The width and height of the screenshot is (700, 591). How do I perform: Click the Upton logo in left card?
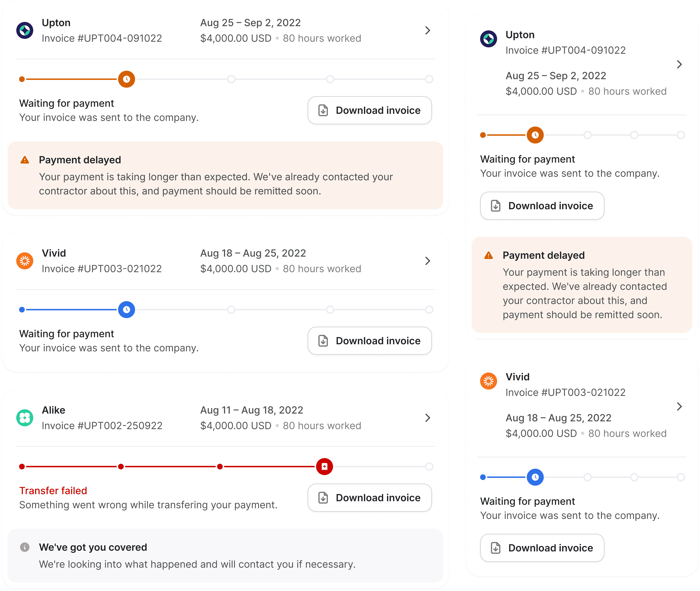25,30
